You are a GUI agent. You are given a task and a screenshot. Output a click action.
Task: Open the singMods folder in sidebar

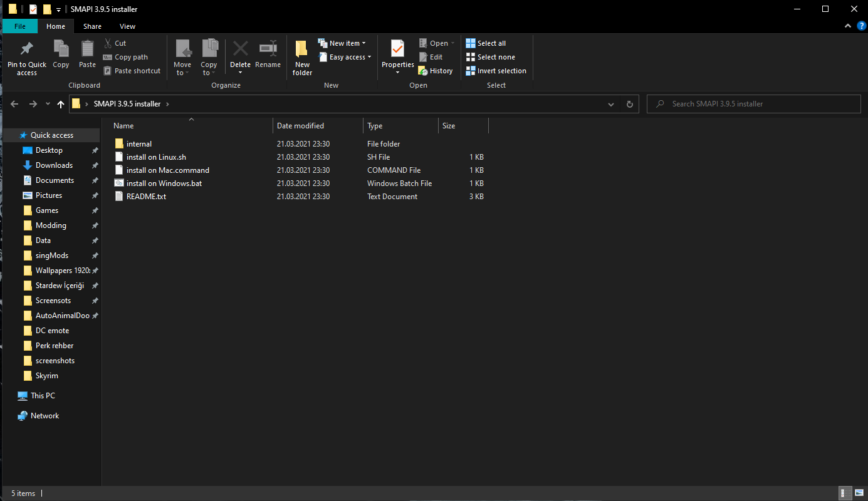coord(52,256)
